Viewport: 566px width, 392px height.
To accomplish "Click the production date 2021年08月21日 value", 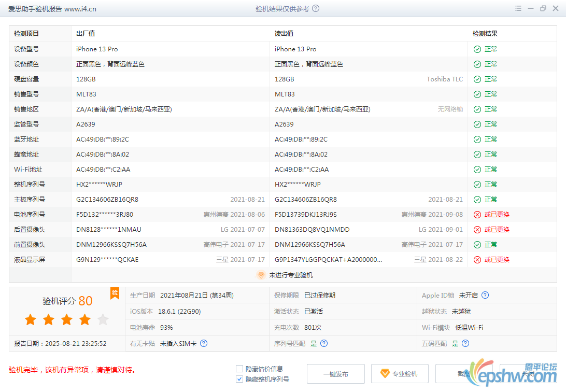I will click(x=197, y=295).
